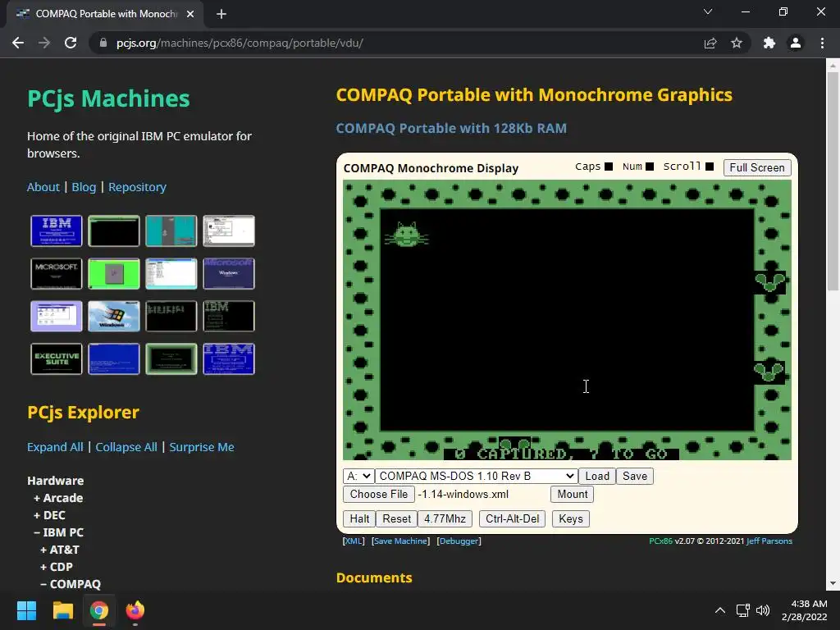Screen dimensions: 840x630
Task: Open the Executive Suite thumbnail
Action: point(57,358)
